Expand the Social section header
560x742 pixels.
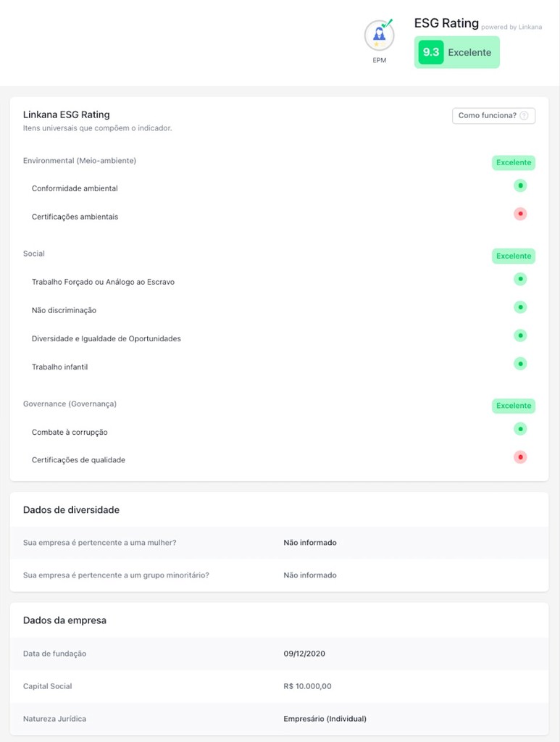(33, 254)
